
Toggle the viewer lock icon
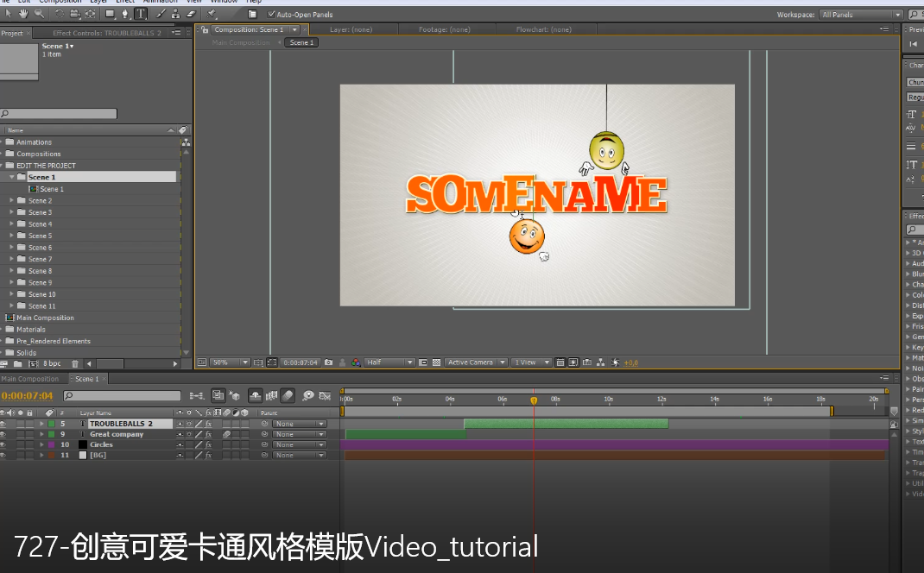point(205,29)
